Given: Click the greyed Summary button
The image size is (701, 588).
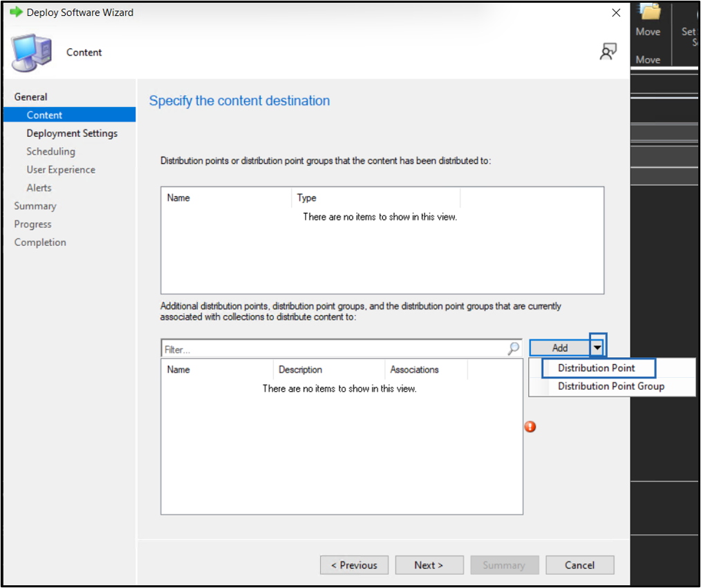Looking at the screenshot, I should click(504, 565).
